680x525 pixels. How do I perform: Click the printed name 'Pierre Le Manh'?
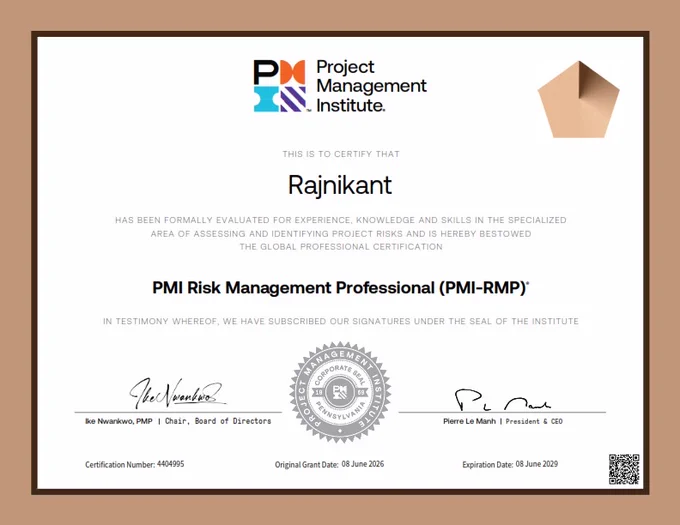(x=469, y=421)
